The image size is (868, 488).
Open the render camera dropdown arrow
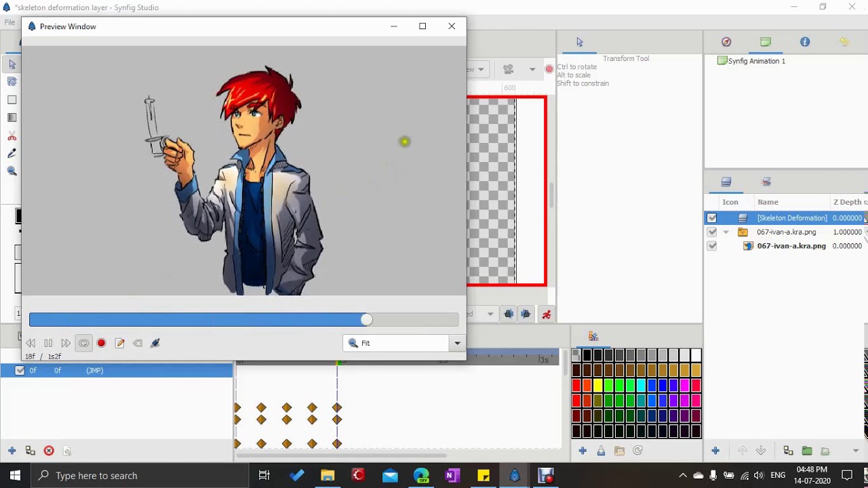point(532,69)
